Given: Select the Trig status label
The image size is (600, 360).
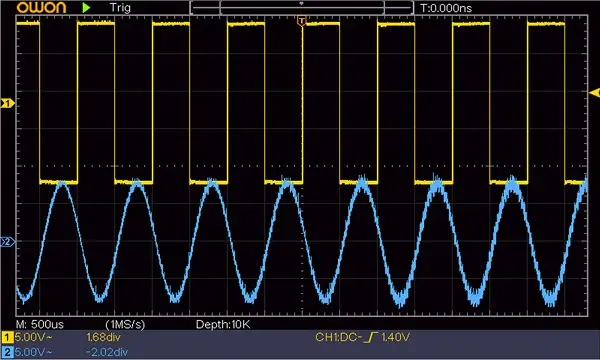Looking at the screenshot, I should point(120,8).
